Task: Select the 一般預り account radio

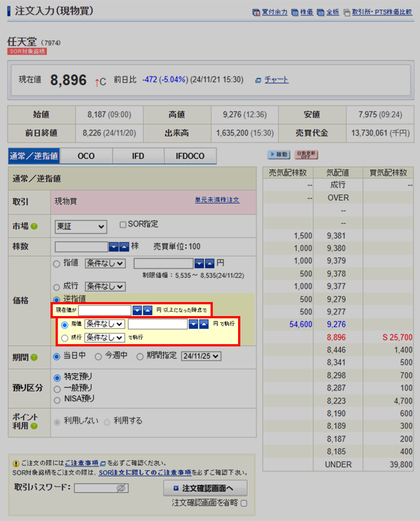Action: pos(57,389)
